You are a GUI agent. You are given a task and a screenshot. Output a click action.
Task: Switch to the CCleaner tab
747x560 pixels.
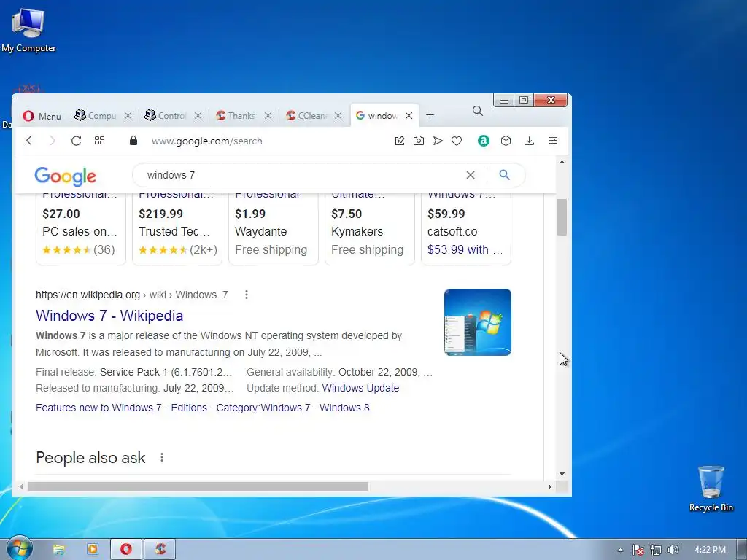click(306, 116)
